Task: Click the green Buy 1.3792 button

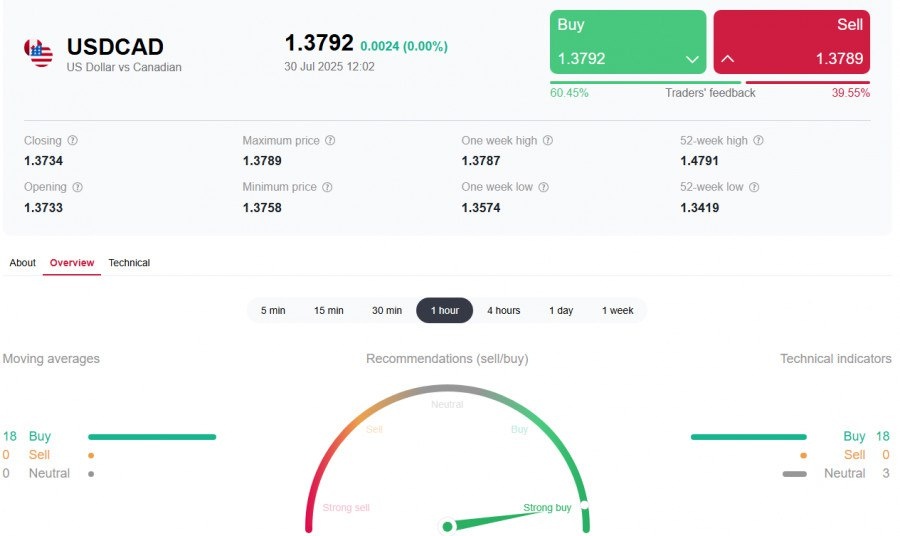Action: point(628,42)
